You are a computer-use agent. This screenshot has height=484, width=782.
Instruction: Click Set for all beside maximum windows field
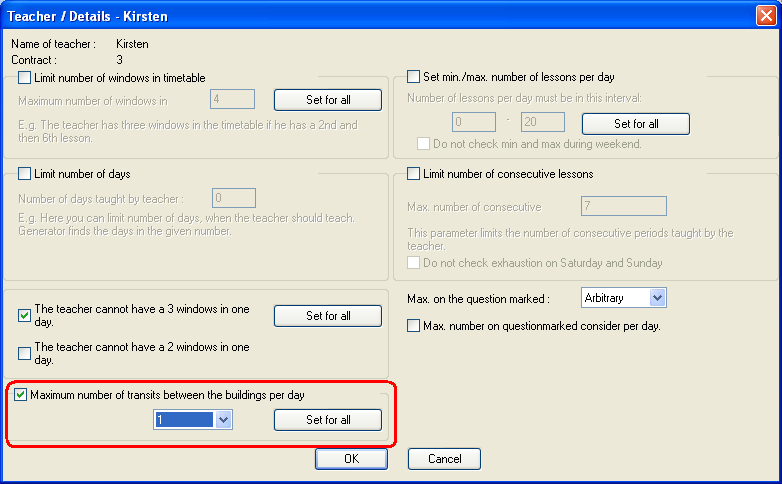coord(328,100)
